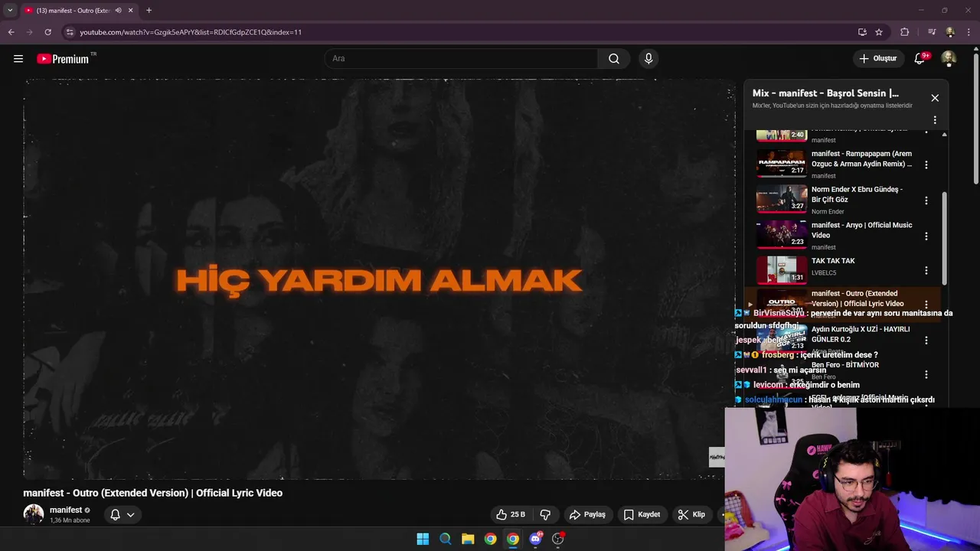Click the Arıyo video thumbnail
Screen dimensions: 980x551
click(782, 234)
